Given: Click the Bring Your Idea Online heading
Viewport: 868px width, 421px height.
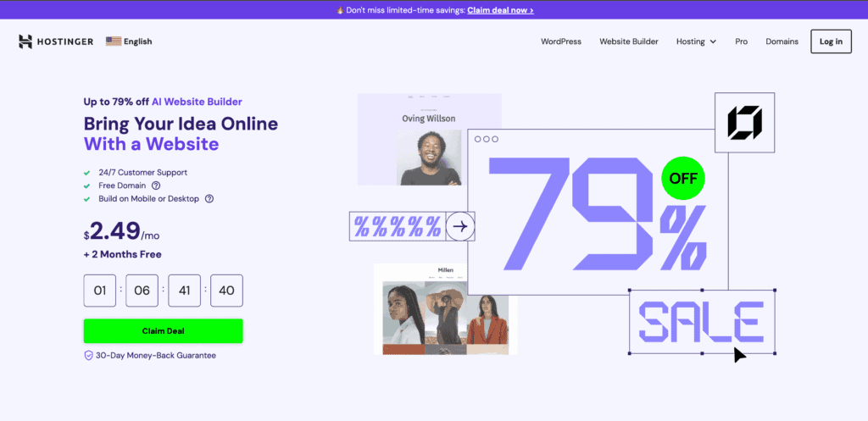Looking at the screenshot, I should (181, 124).
